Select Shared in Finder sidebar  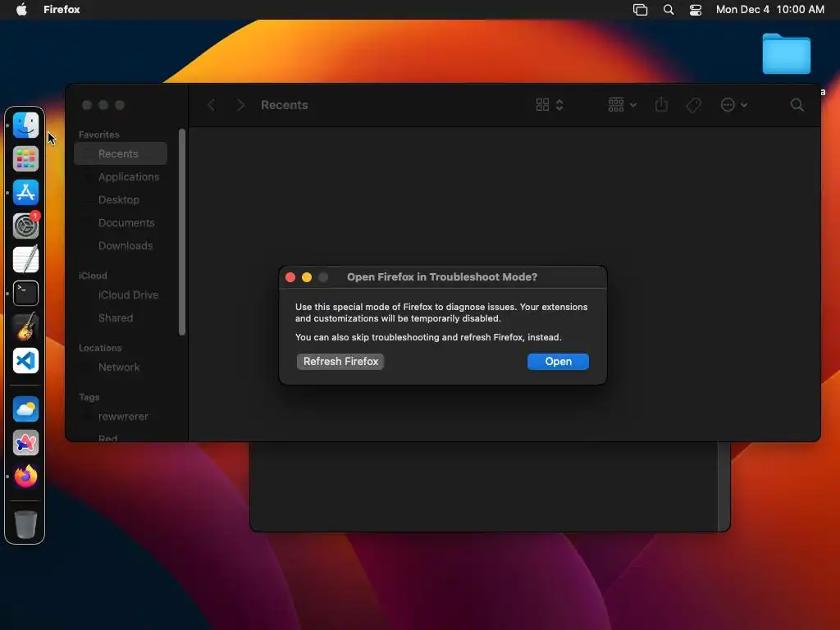[121, 318]
